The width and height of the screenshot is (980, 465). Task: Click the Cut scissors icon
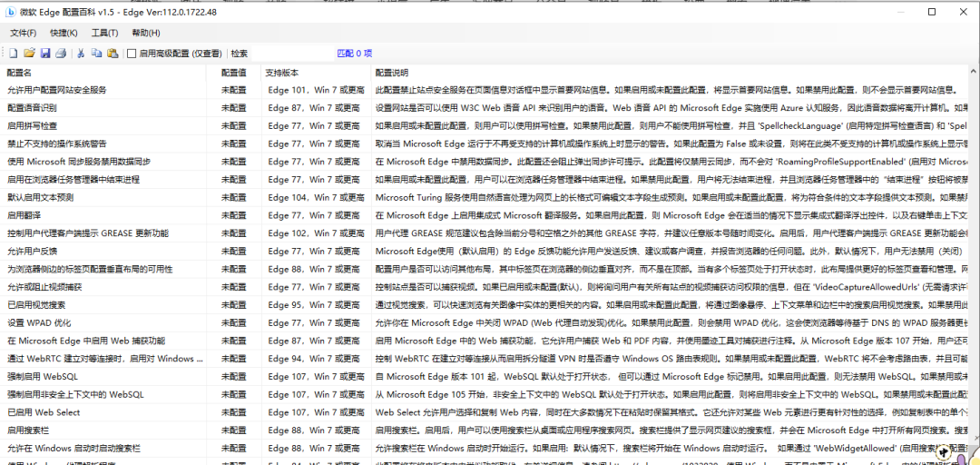click(81, 54)
